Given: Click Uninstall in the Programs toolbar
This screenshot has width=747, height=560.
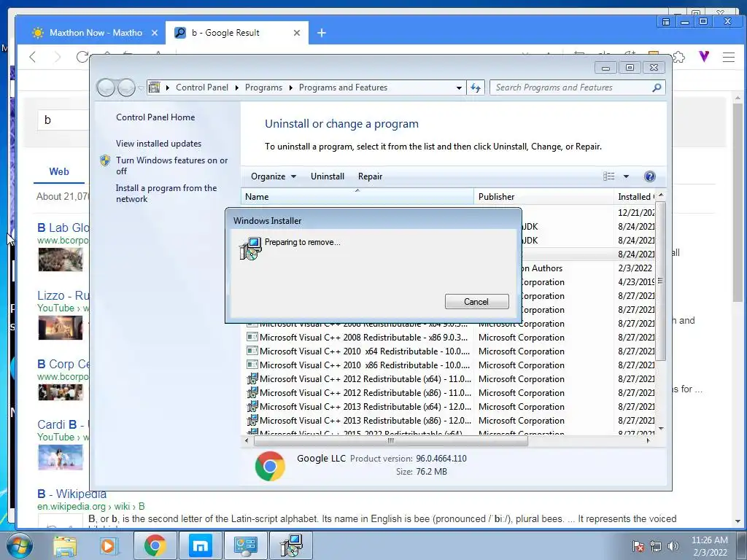Looking at the screenshot, I should 328,176.
